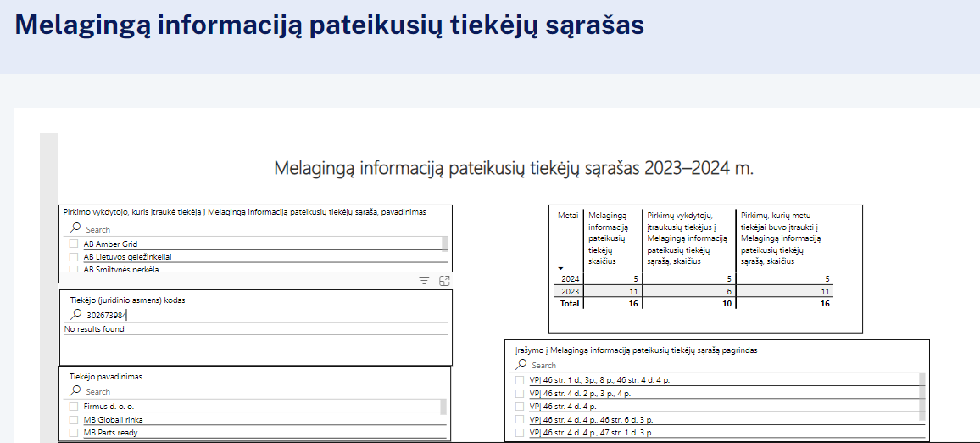Tick the AB Amber Grid checkbox
Viewport: 980px width, 443px height.
pyautogui.click(x=74, y=244)
